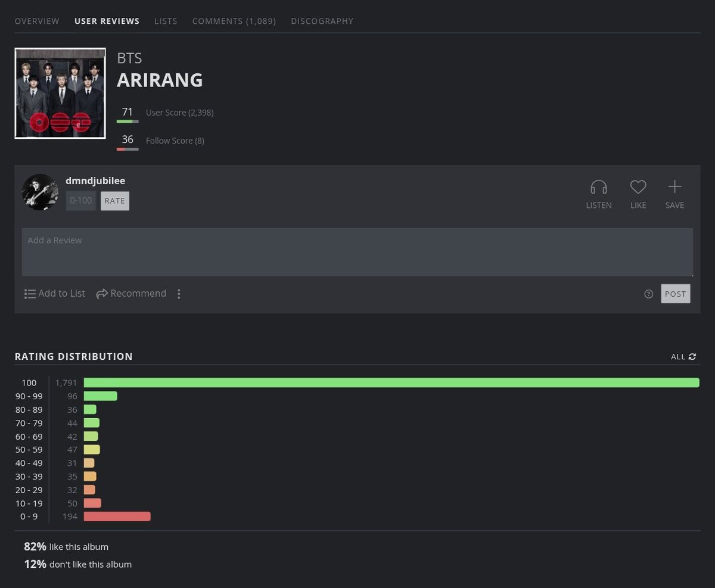Click the 90 - 99 rating bar
715x588 pixels.
[101, 396]
